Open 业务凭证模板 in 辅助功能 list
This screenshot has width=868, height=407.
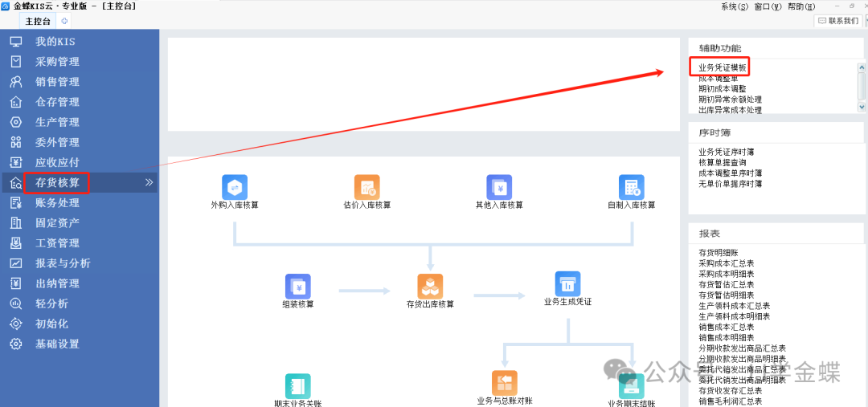[722, 67]
